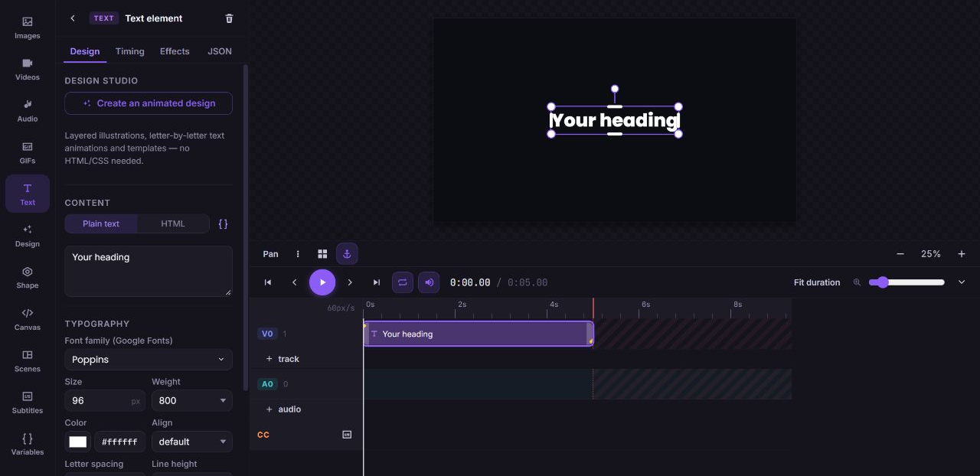
Task: Click Create an animated design button
Action: click(149, 103)
